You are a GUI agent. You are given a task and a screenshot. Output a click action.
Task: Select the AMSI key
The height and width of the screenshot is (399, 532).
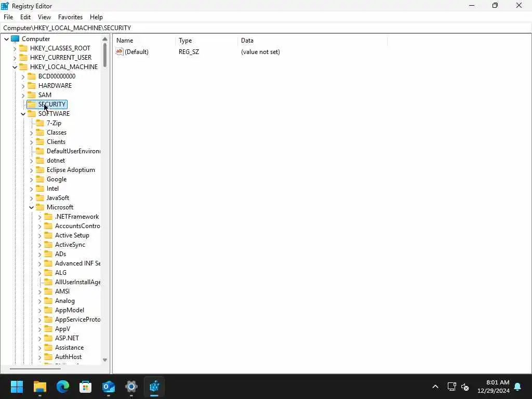click(x=62, y=291)
